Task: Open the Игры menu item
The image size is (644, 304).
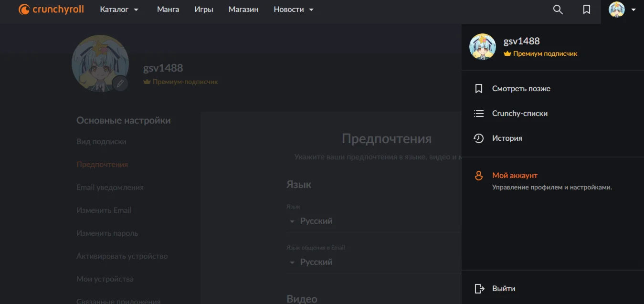Action: click(x=204, y=10)
